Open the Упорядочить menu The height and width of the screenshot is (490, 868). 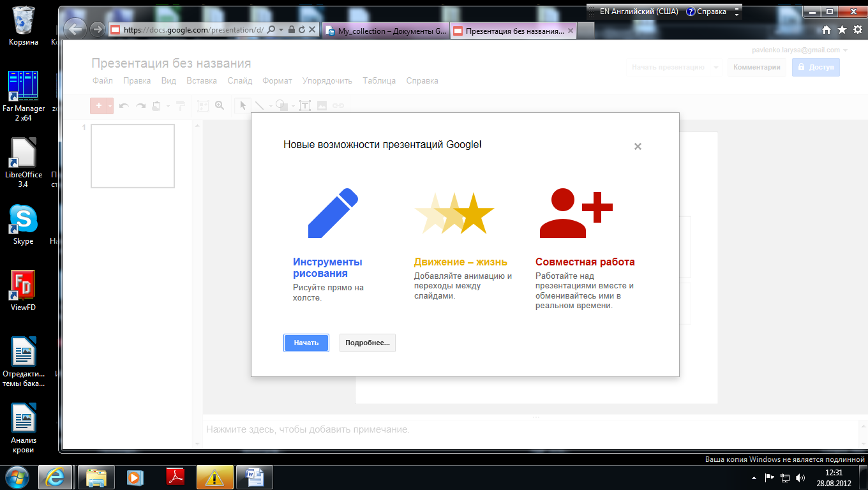click(327, 80)
